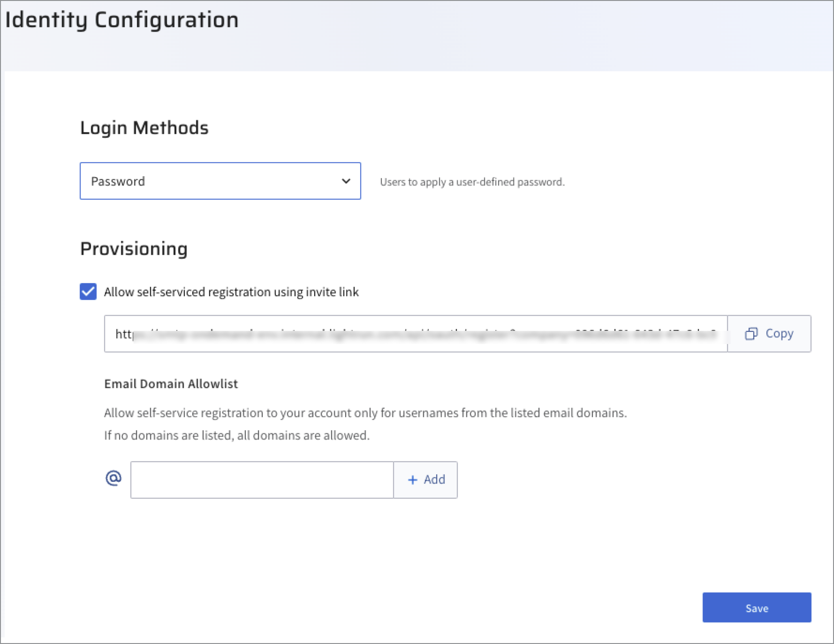Click the @ symbol icon
Viewport: 834px width, 644px height.
tap(114, 479)
